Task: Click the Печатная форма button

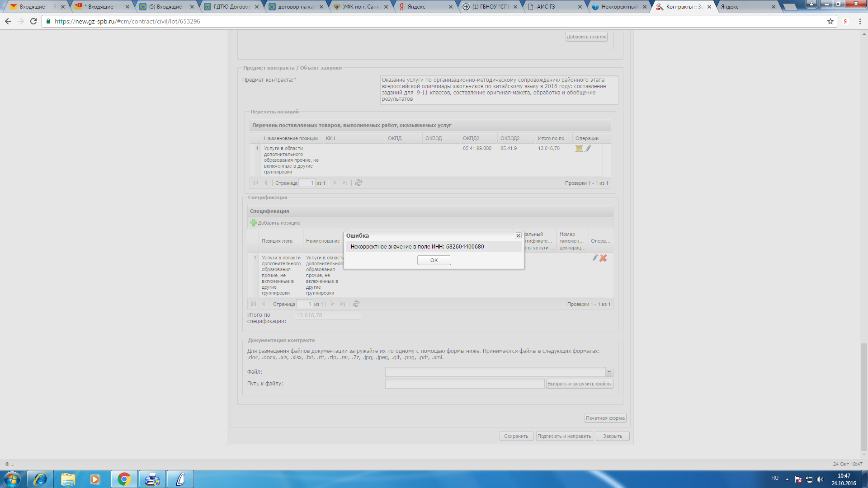Action: pyautogui.click(x=605, y=418)
